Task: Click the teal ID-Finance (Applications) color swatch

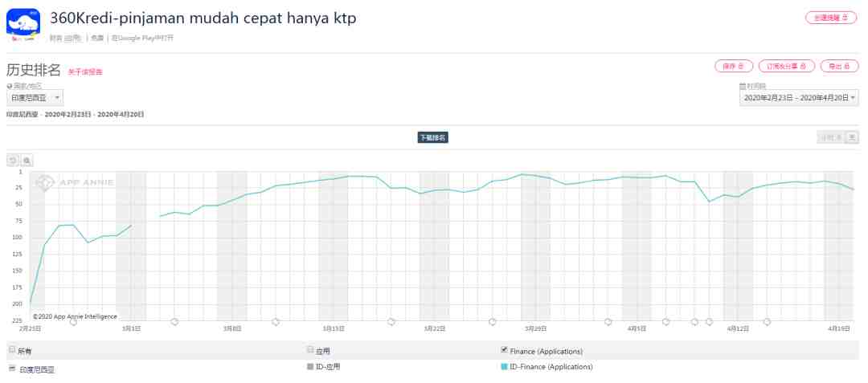Action: click(504, 367)
